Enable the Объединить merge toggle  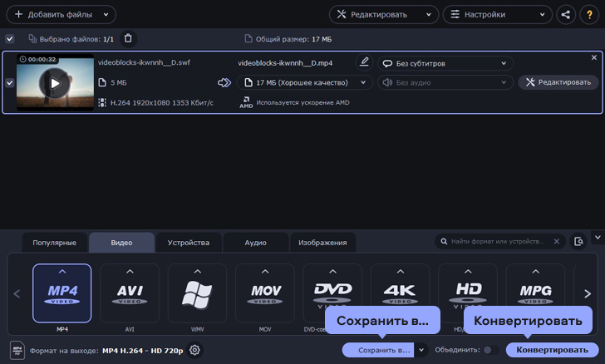tap(491, 350)
